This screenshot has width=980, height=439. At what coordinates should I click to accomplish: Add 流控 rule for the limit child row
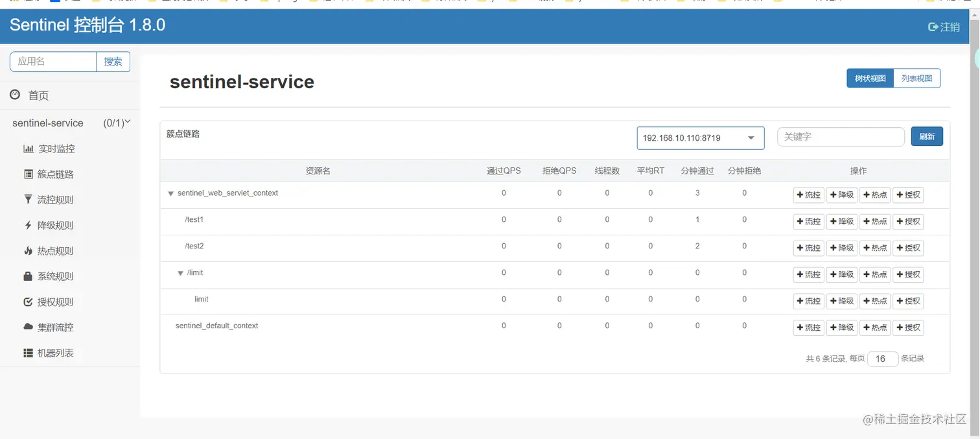[x=809, y=302]
